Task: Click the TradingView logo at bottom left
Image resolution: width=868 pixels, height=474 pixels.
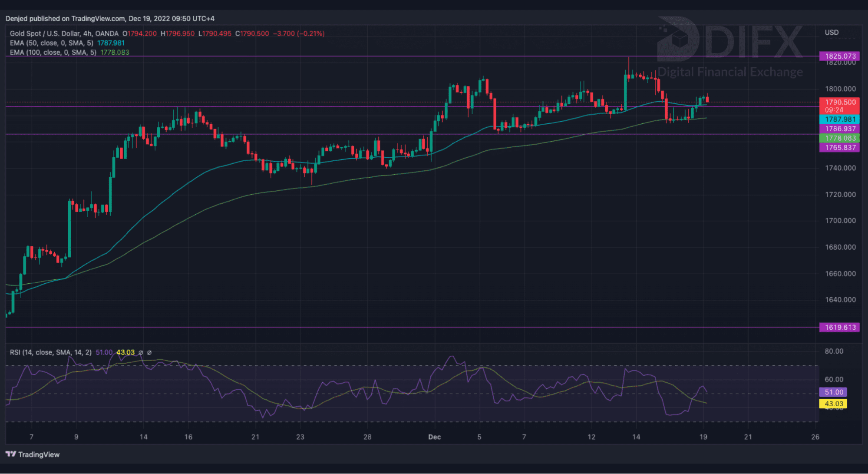Action: coord(33,454)
